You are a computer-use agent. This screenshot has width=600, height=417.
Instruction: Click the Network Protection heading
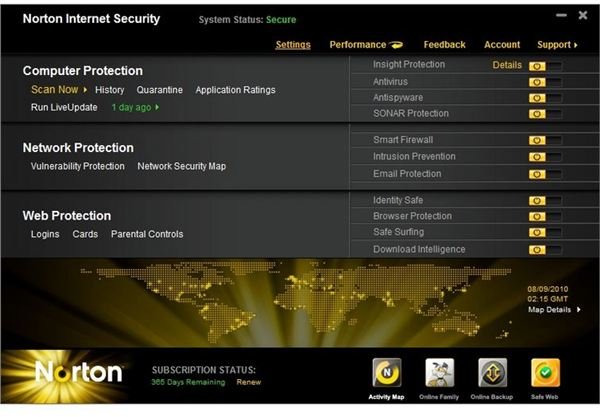coord(78,148)
